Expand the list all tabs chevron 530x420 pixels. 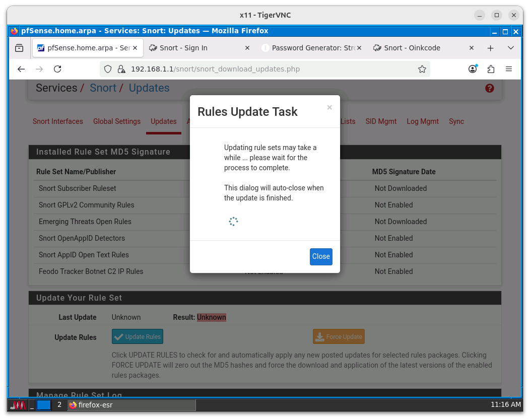511,48
